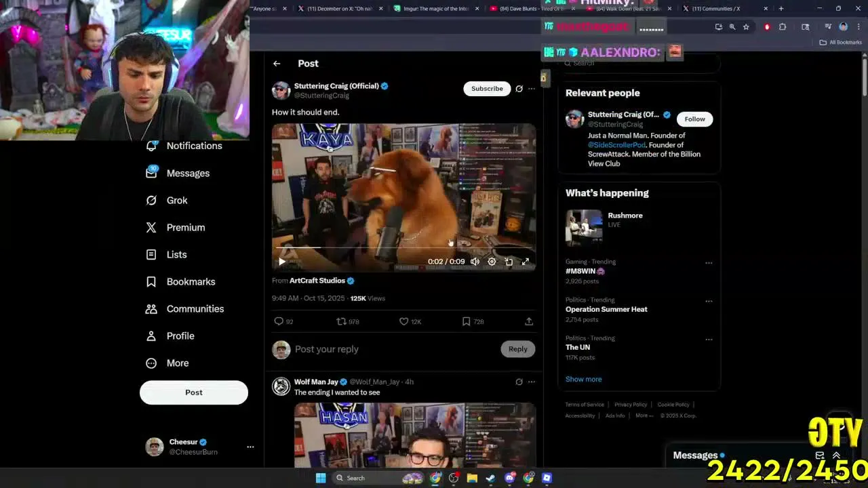
Task: Open the Notifications page
Action: click(x=184, y=146)
